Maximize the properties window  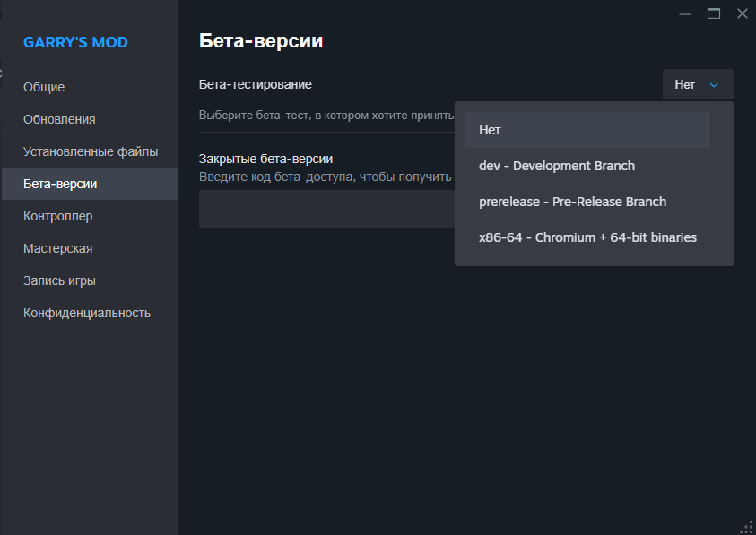click(714, 14)
